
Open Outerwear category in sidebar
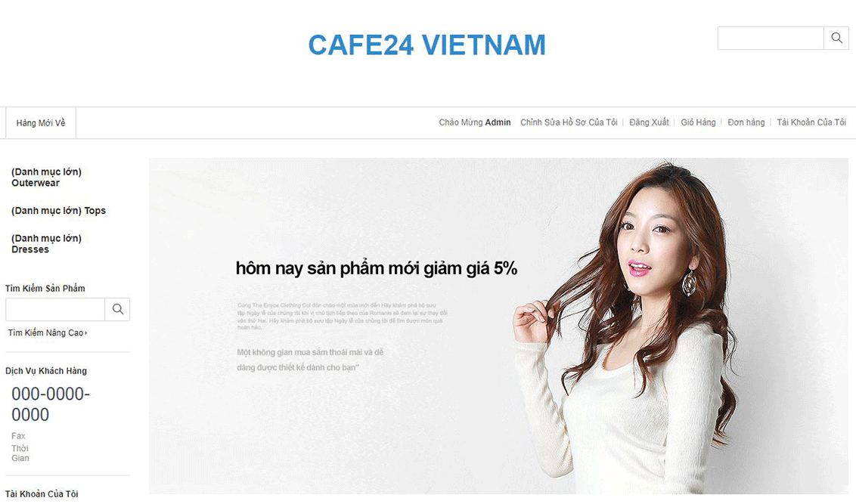coord(46,178)
